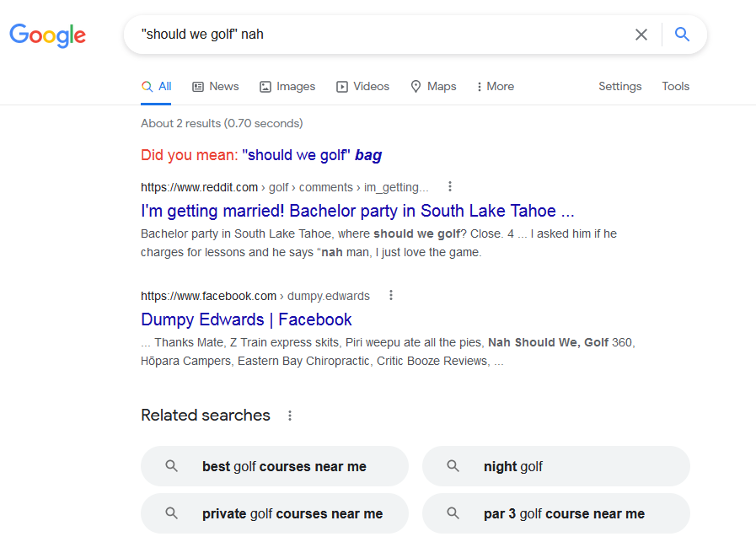Click the "Did you mean:" label
Screen dimensions: 756x542
190,155
